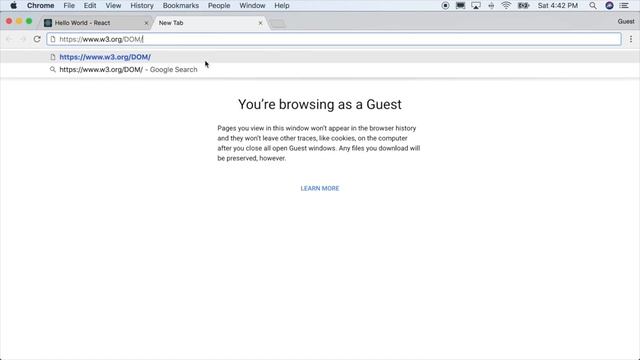The height and width of the screenshot is (360, 640).
Task: Open the View menu
Action: tap(113, 5)
